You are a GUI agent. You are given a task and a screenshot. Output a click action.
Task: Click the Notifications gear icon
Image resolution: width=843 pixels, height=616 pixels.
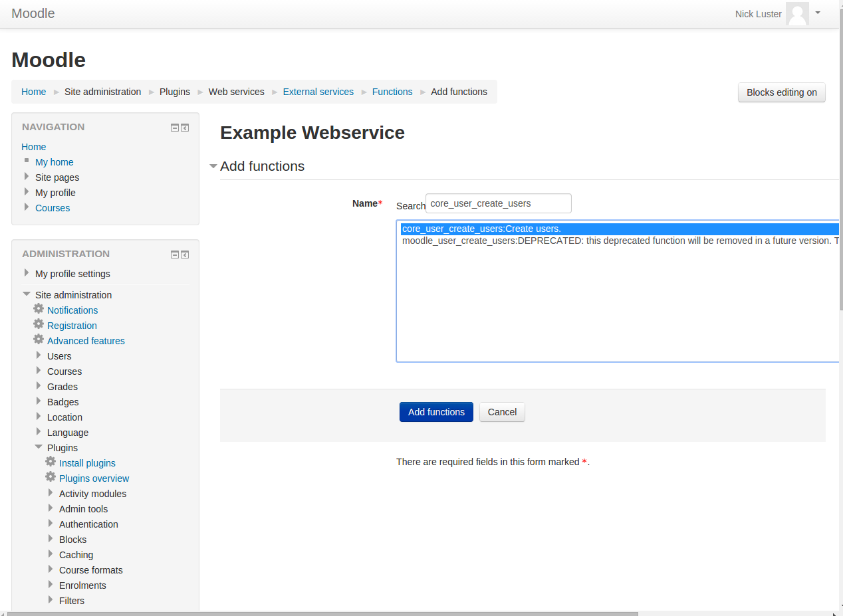[39, 309]
